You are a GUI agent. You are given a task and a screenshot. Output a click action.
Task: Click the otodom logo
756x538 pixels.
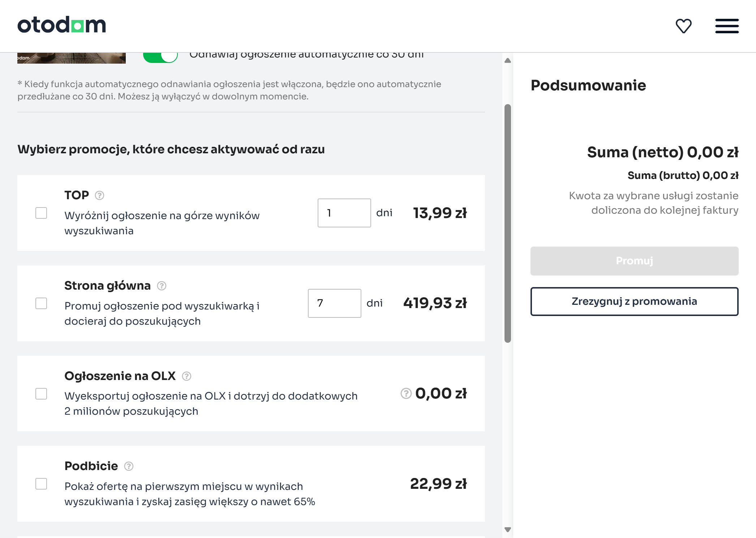(62, 25)
